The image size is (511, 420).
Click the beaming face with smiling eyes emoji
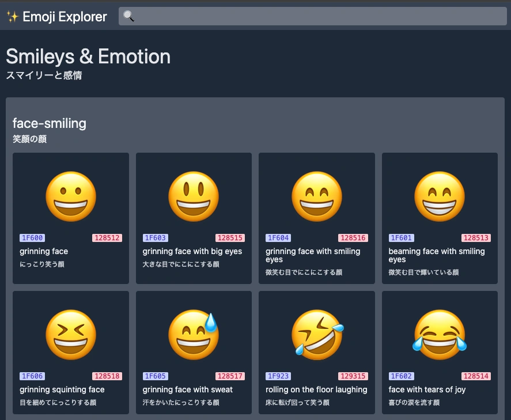(440, 196)
